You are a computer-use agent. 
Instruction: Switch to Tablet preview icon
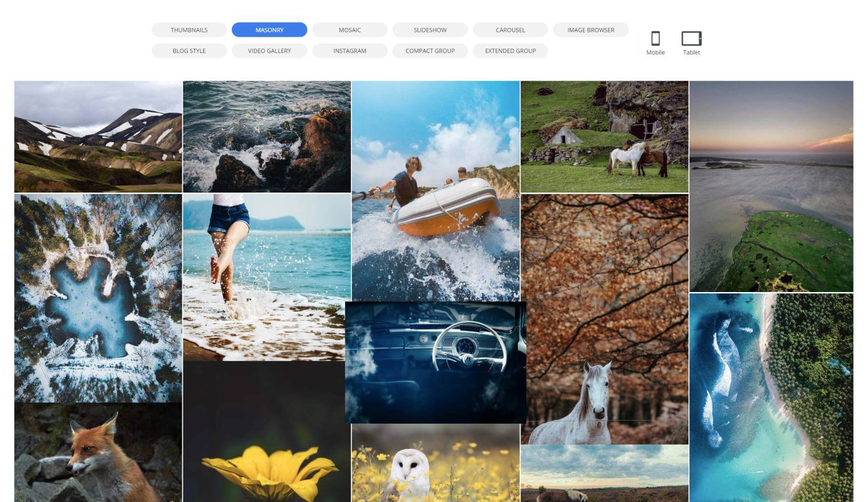click(x=692, y=38)
